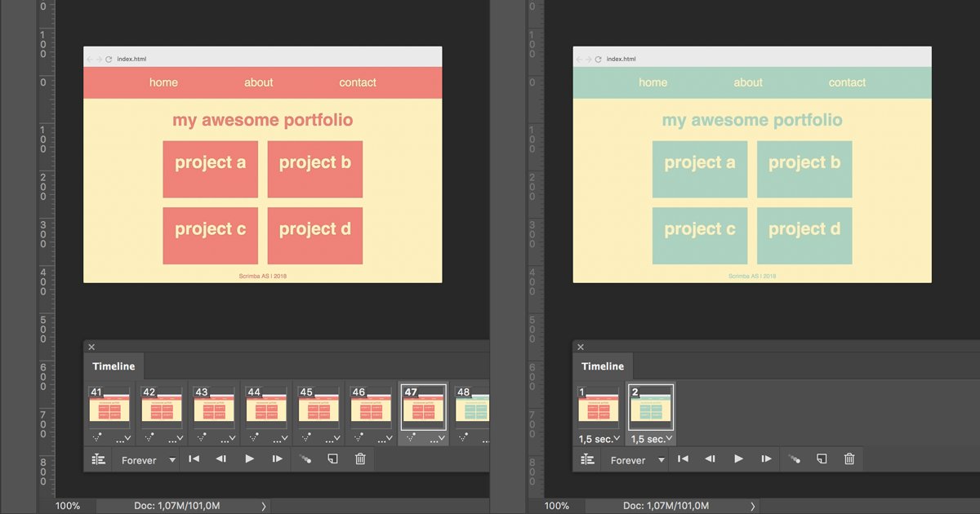Jump to first frame in right timeline
The image size is (980, 514).
(683, 459)
